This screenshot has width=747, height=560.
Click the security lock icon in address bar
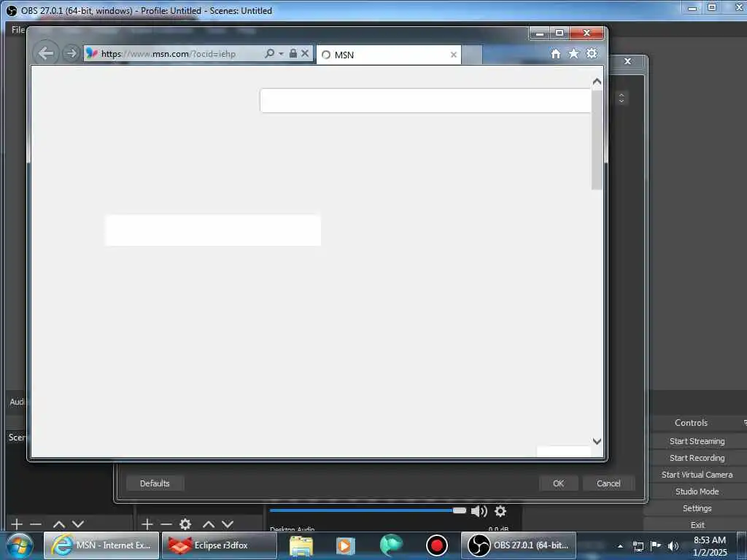coord(293,53)
